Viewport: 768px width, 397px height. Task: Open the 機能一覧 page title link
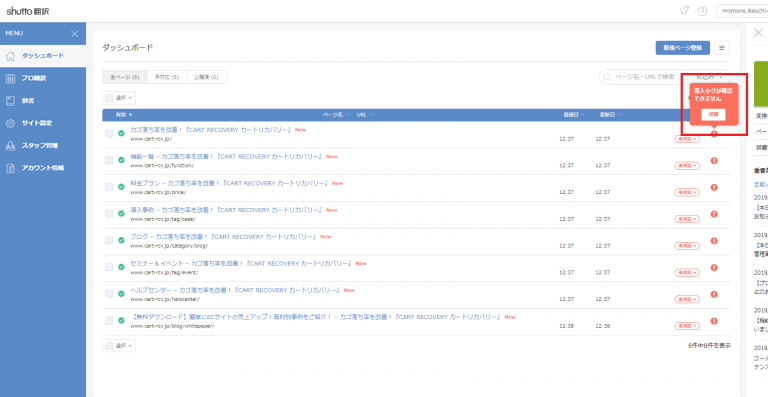coord(226,157)
